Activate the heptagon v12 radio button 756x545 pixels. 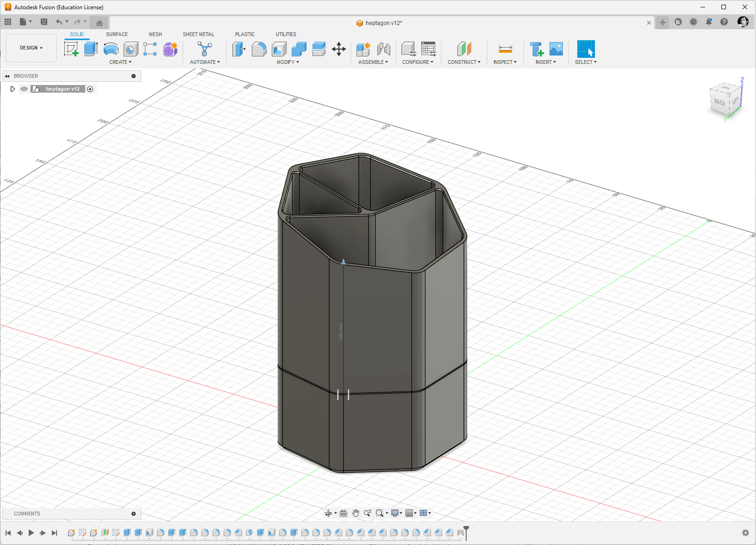90,89
